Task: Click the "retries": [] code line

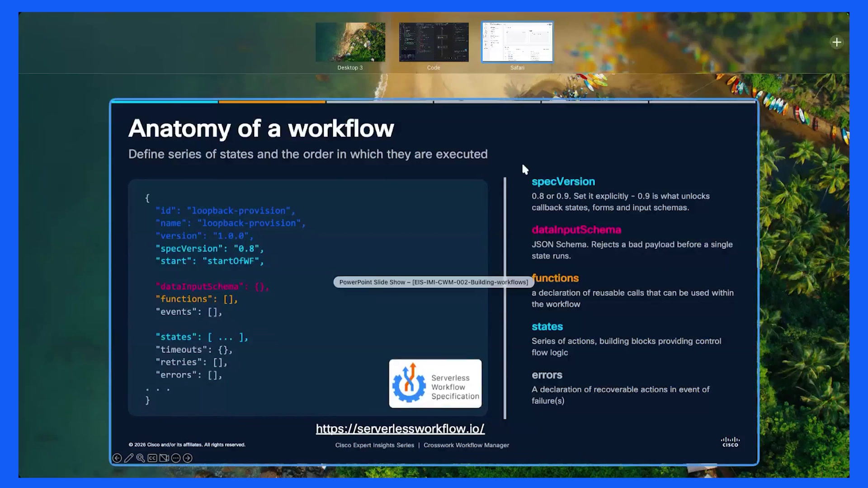Action: click(x=192, y=362)
